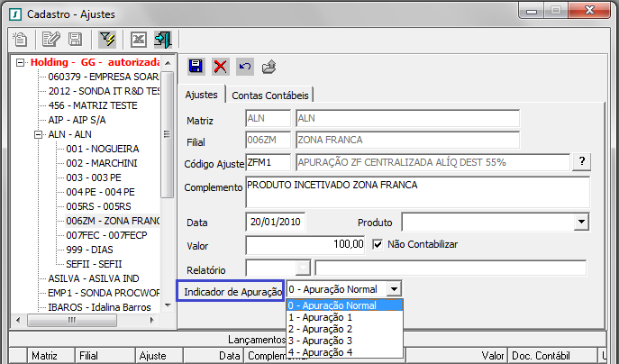Image resolution: width=619 pixels, height=364 pixels.
Task: Collapse the Holding - GG tree node
Action: [21, 63]
